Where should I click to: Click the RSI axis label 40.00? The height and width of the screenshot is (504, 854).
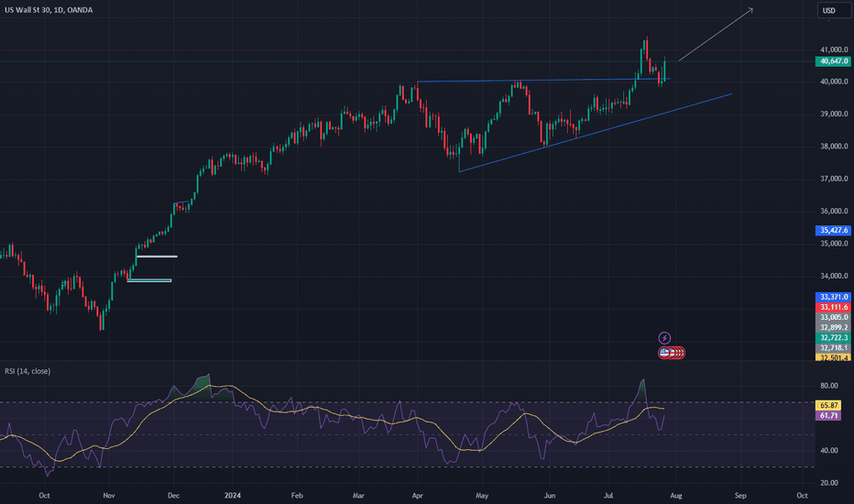(829, 451)
